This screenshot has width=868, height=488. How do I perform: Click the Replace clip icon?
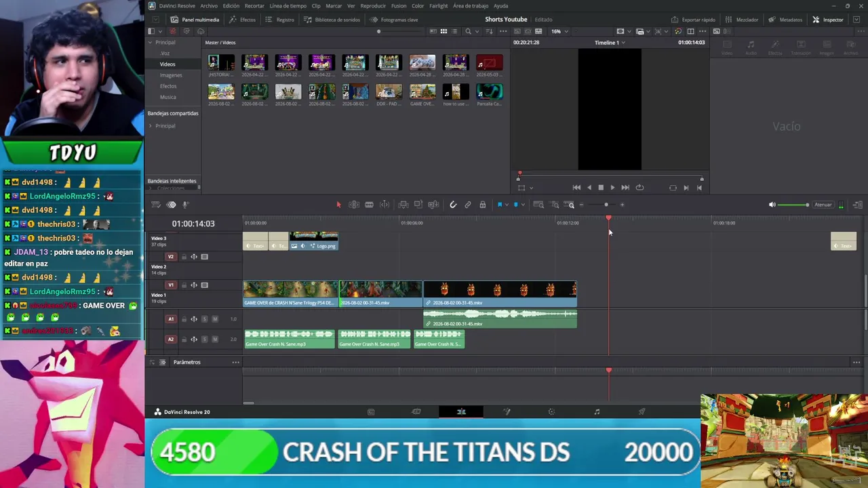[x=434, y=205]
